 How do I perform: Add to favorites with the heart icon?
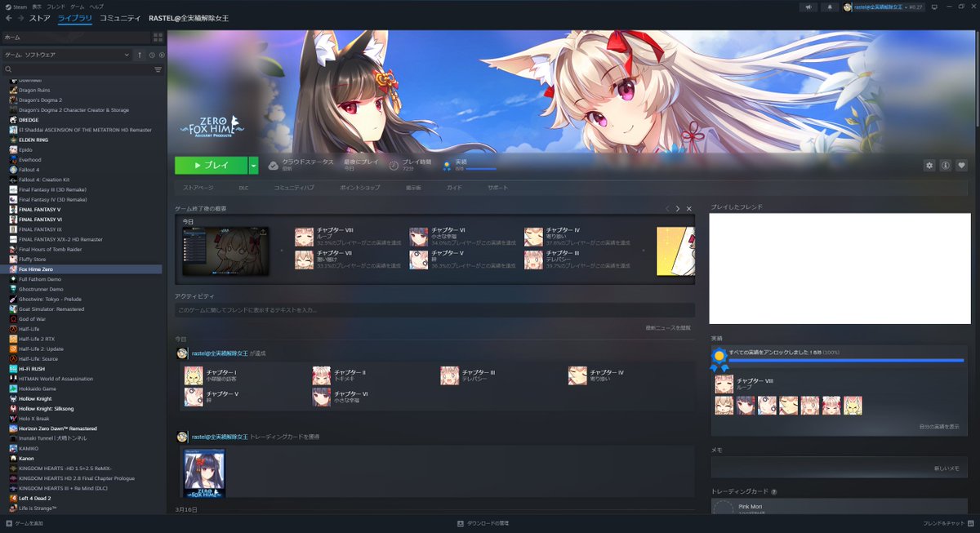point(961,165)
